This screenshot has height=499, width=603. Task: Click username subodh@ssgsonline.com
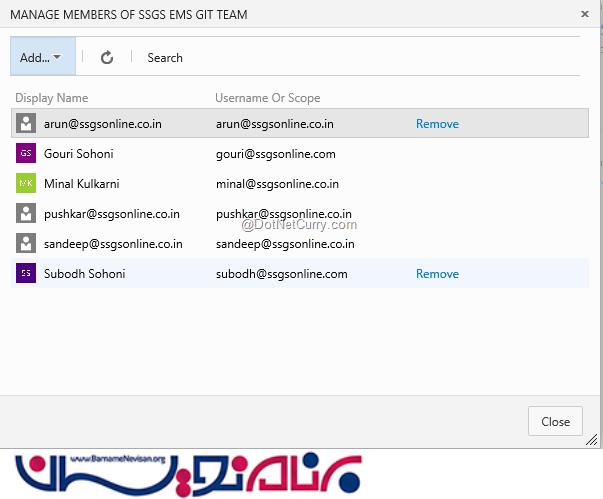[x=282, y=274]
